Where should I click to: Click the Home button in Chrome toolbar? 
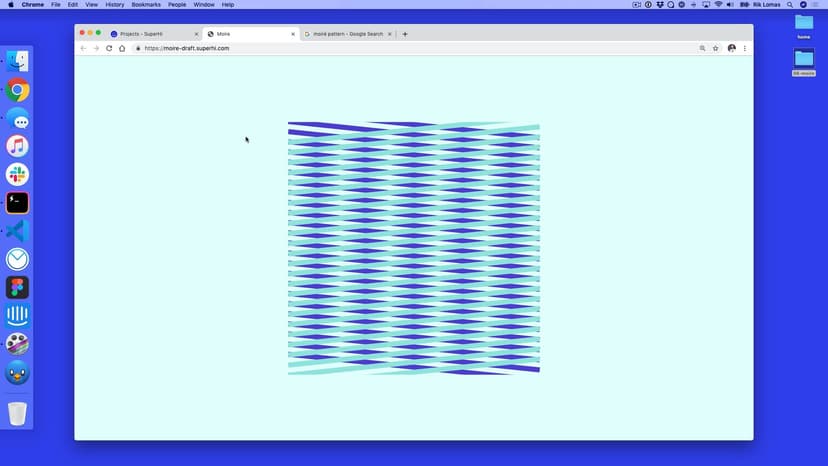(122, 48)
